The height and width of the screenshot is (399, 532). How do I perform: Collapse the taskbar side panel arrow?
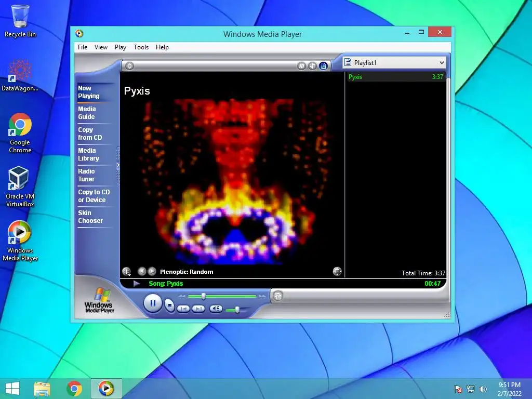[118, 165]
